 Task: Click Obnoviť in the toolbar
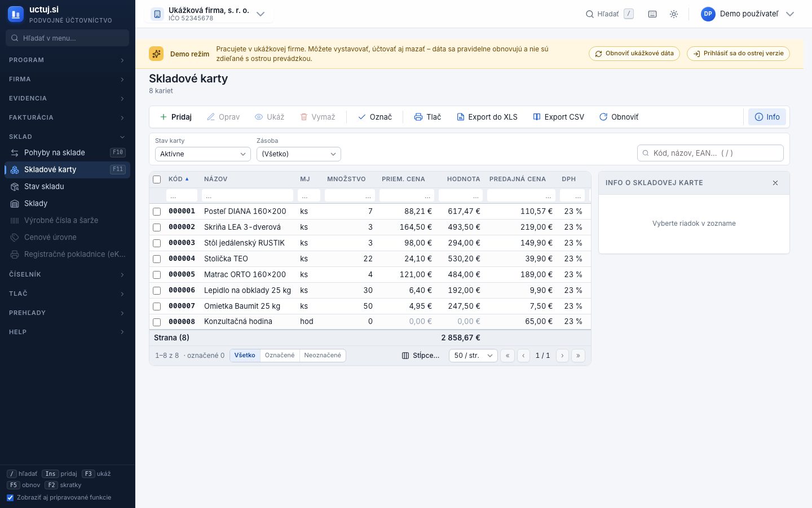[619, 117]
